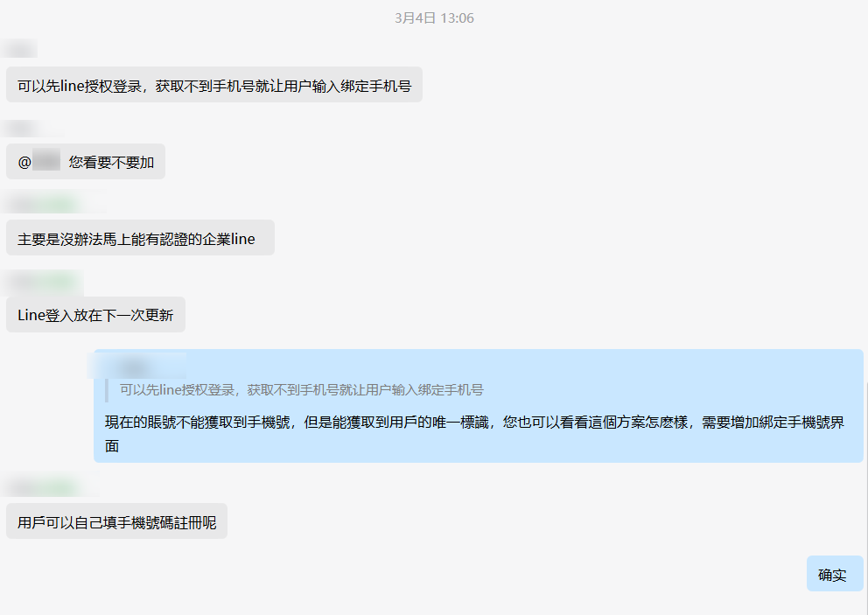This screenshot has height=615, width=868.
Task: Open the quoted reply inside blue bubble
Action: [302, 389]
